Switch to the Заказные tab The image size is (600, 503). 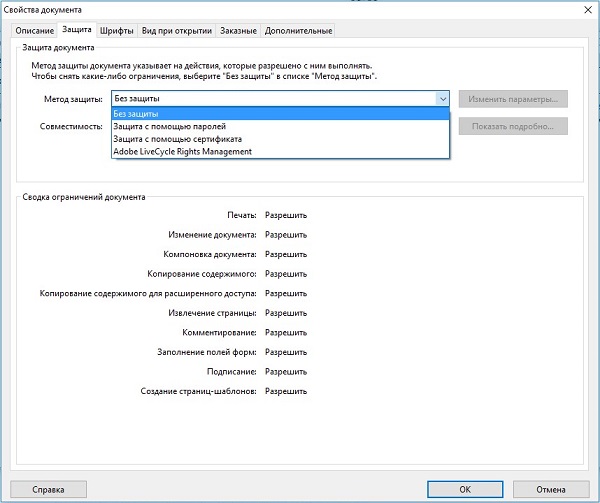coord(238,31)
